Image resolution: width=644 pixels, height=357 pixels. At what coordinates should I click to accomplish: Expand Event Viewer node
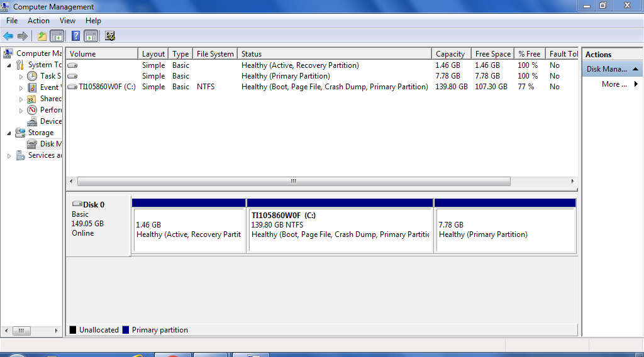[21, 87]
